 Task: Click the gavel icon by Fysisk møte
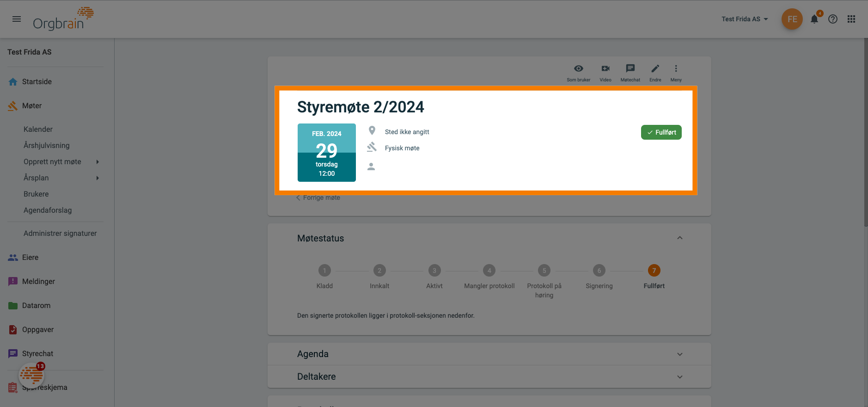[x=372, y=147]
